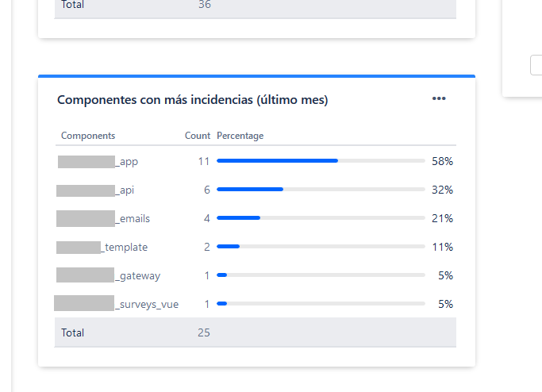Screen dimensions: 542x392
Task: Click the count 11 for _app
Action: coord(204,161)
